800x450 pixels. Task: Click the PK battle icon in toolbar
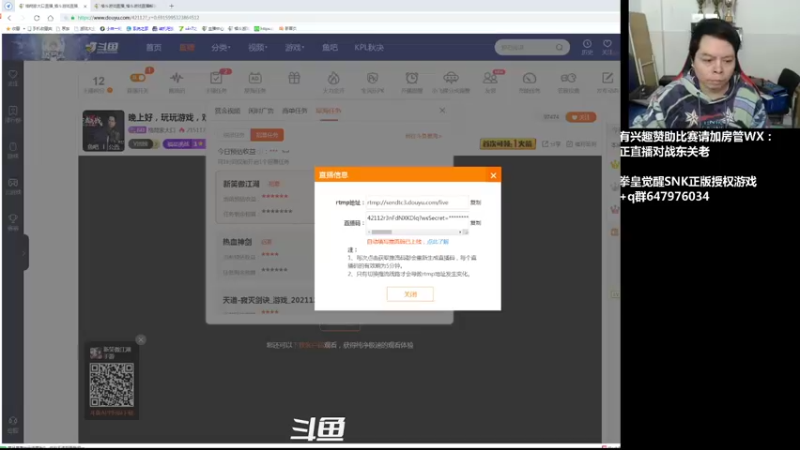[x=372, y=78]
